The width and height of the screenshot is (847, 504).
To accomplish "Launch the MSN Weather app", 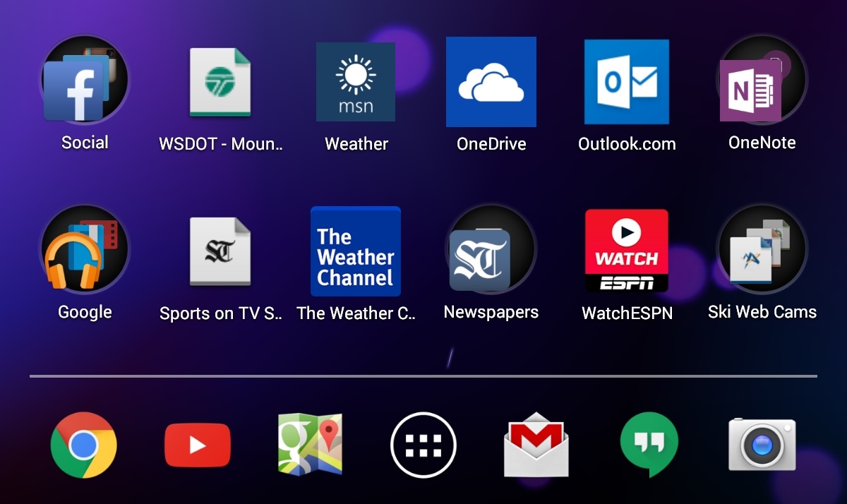I will tap(356, 82).
